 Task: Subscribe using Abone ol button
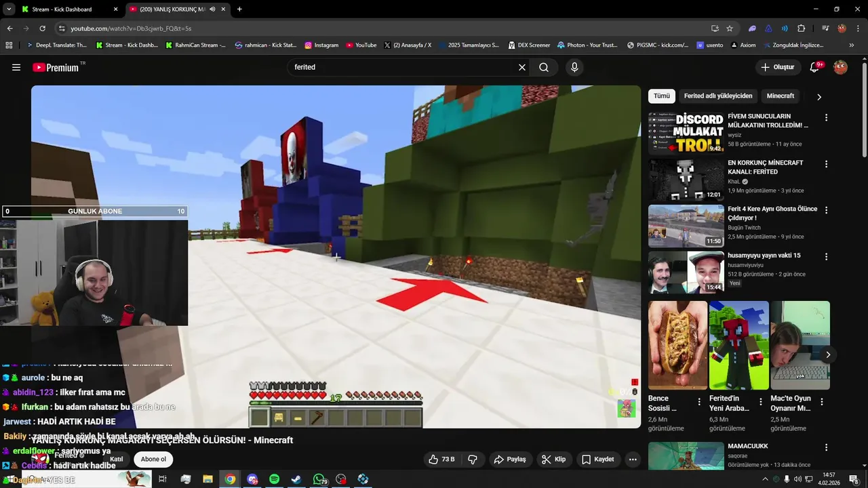[x=153, y=459]
